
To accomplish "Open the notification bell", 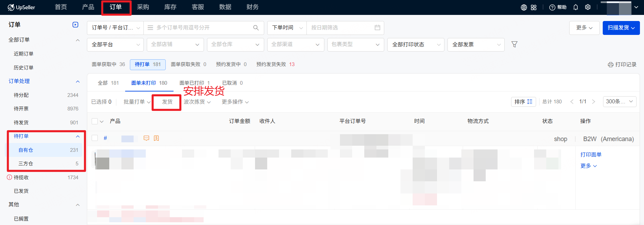I will click(x=575, y=7).
